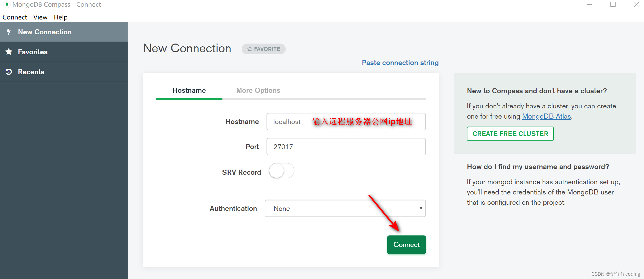Click the New Connection lightning bolt icon
The width and height of the screenshot is (644, 279).
9,32
